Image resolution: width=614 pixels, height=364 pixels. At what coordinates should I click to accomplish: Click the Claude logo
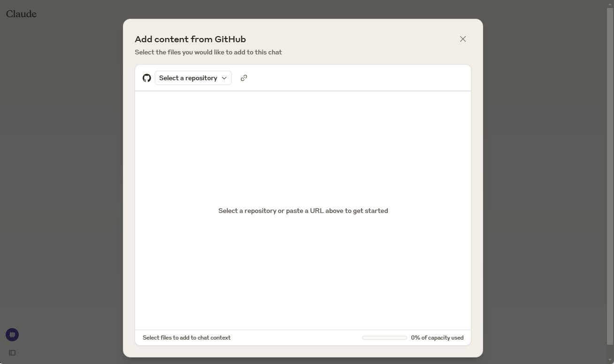click(x=21, y=14)
